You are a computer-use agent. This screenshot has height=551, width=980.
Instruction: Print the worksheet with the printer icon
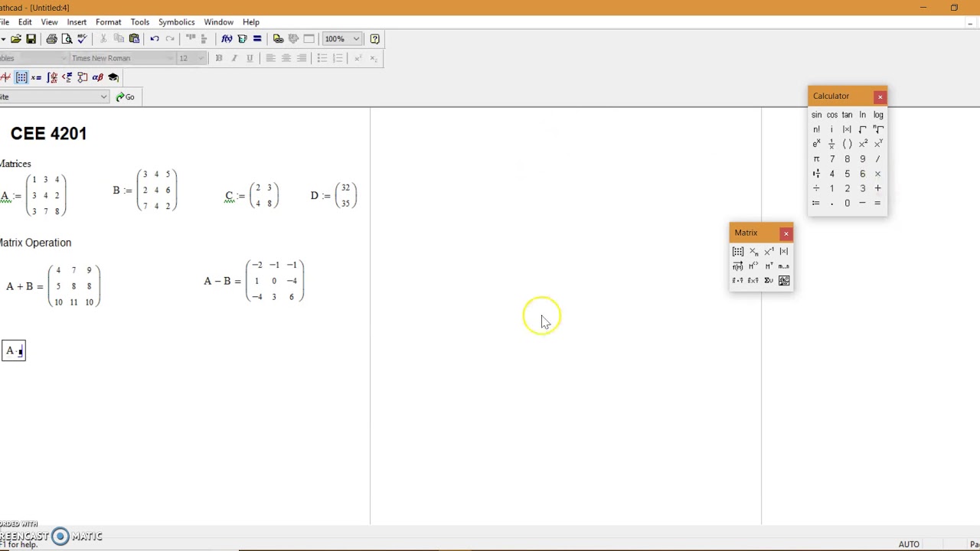pos(51,39)
